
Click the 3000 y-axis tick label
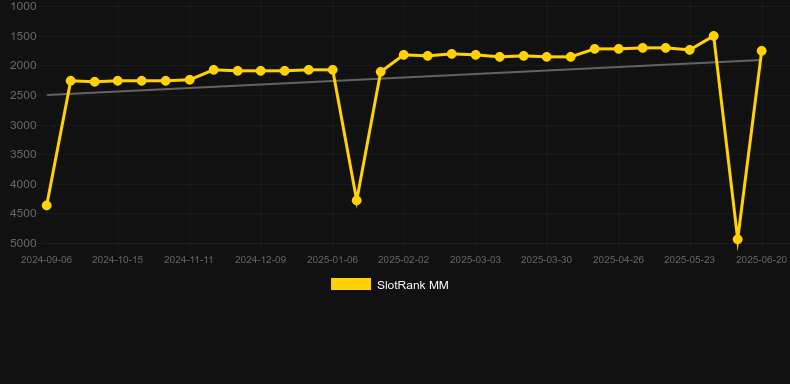(23, 125)
